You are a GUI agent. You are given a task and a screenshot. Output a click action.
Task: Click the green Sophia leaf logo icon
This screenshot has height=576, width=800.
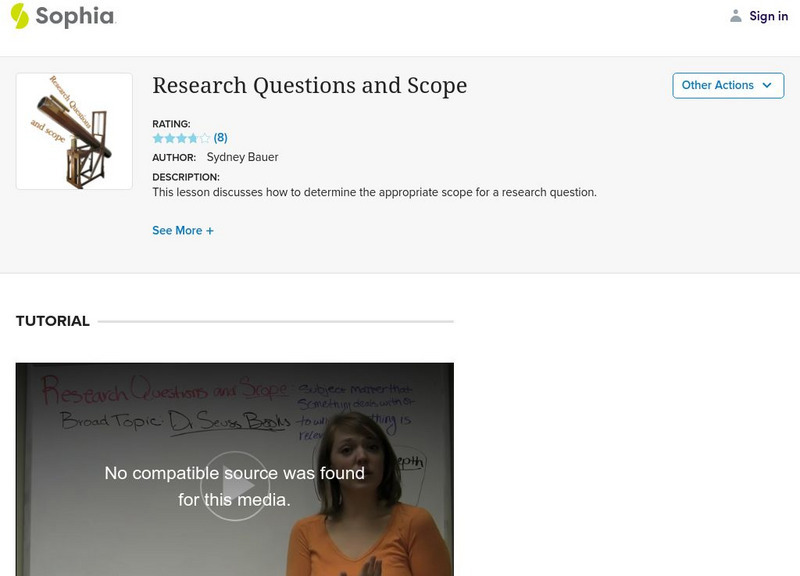[x=19, y=16]
